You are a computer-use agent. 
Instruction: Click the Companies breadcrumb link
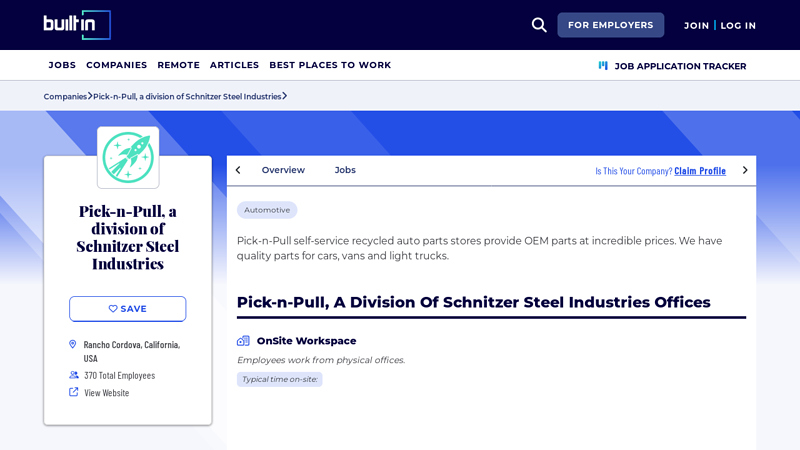[x=65, y=97]
